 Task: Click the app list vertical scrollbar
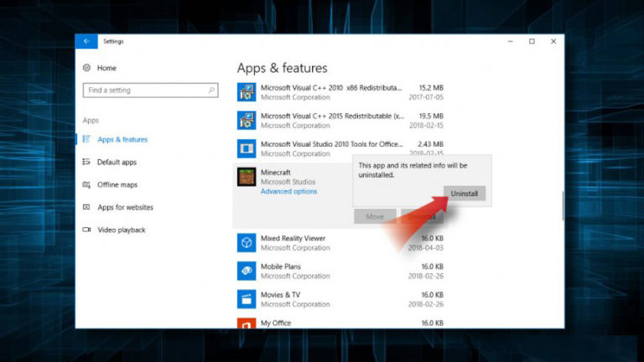pyautogui.click(x=563, y=205)
